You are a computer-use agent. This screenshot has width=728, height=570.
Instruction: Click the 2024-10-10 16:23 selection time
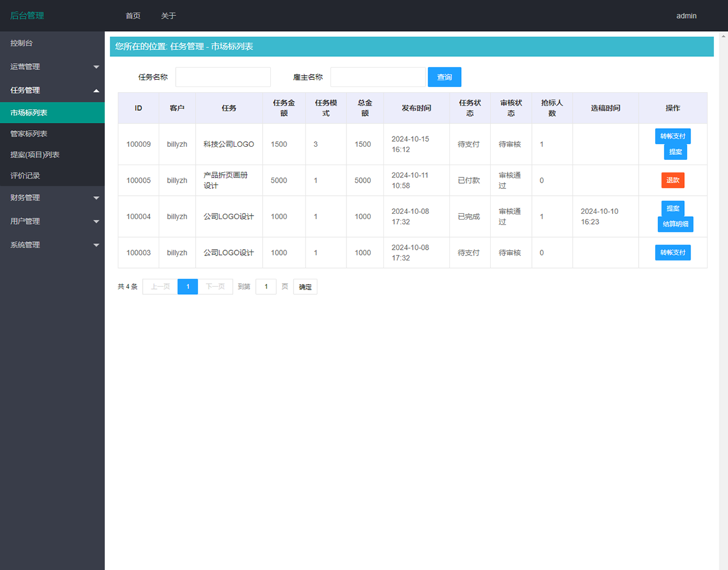pyautogui.click(x=599, y=217)
